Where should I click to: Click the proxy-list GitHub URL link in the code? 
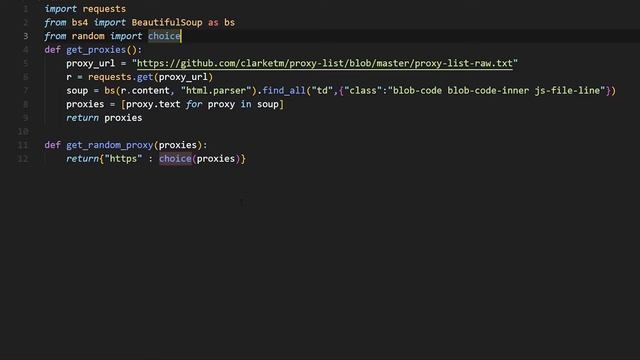tap(324, 64)
